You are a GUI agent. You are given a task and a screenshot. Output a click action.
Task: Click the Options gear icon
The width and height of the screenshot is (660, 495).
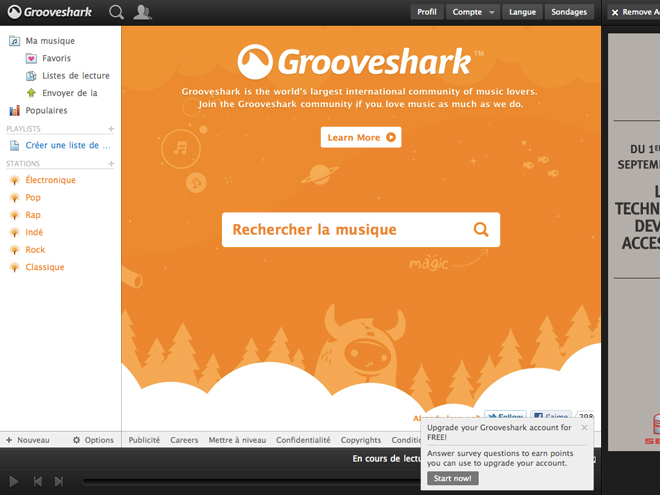[x=76, y=440]
